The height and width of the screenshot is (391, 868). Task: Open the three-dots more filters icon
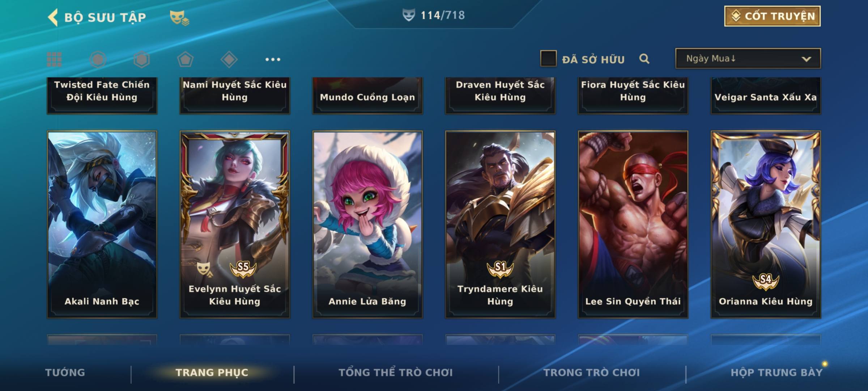(x=273, y=59)
